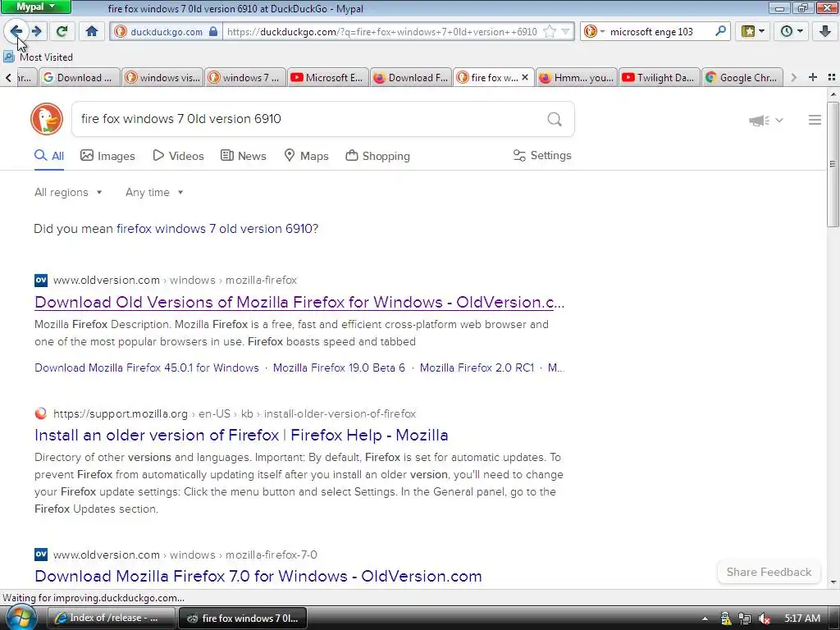
Task: Reload the page with the refresh icon
Action: click(x=62, y=31)
